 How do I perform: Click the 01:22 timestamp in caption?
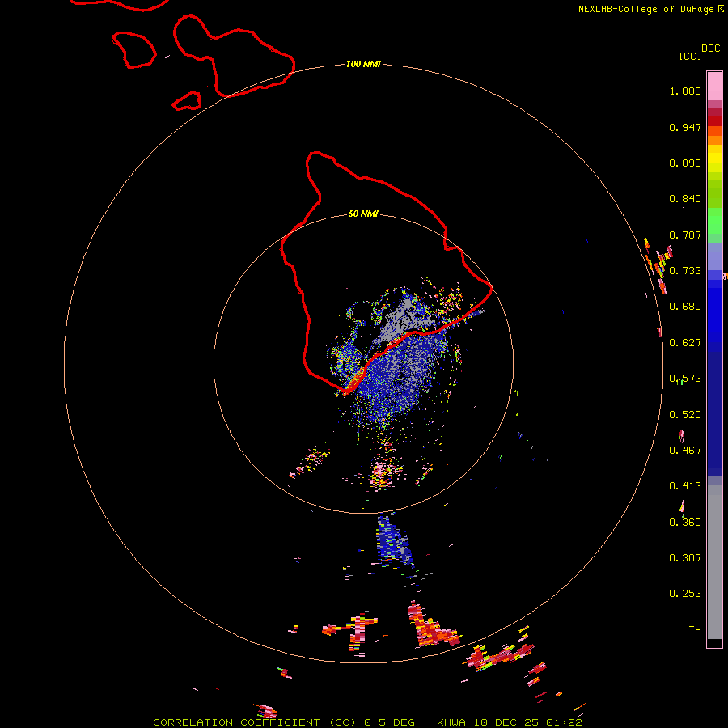(x=564, y=722)
